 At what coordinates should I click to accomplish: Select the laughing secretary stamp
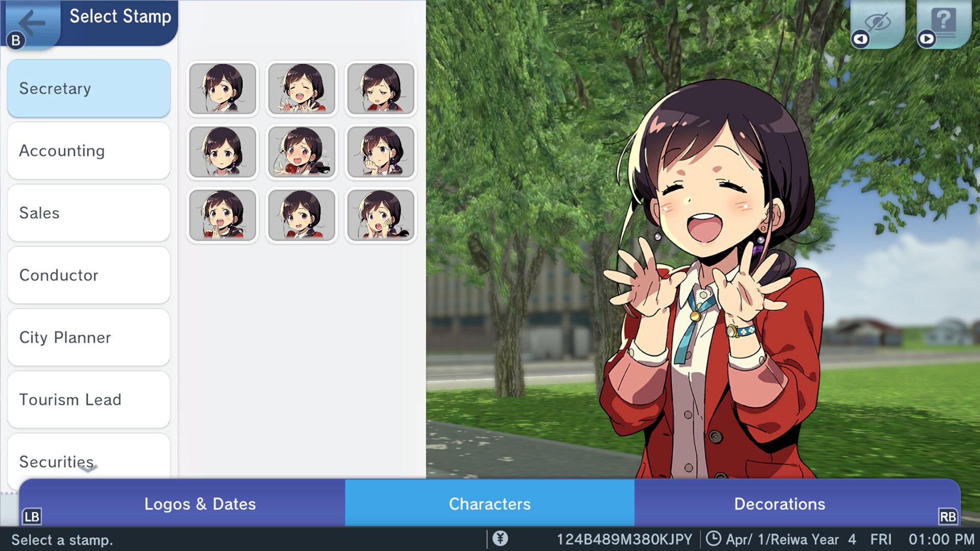[302, 88]
